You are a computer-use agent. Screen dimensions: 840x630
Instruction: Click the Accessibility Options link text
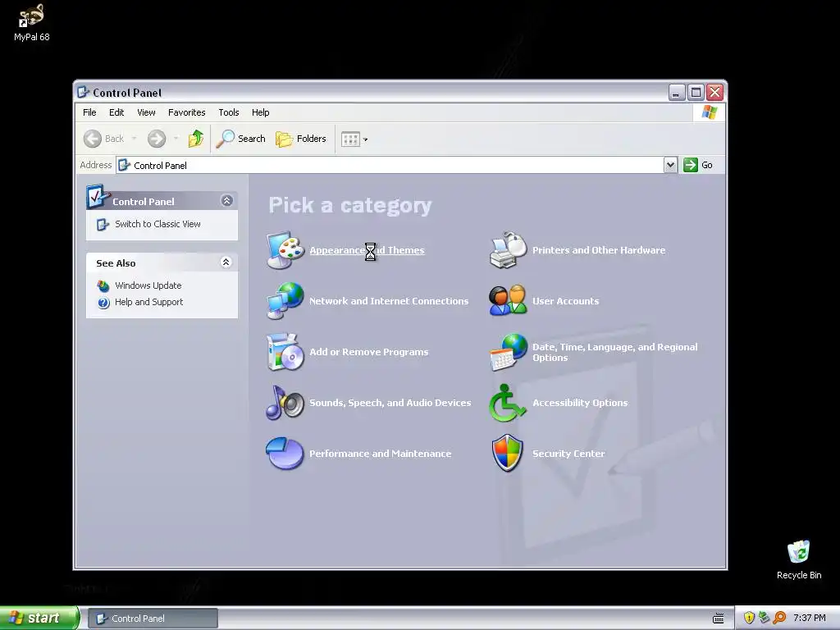580,403
